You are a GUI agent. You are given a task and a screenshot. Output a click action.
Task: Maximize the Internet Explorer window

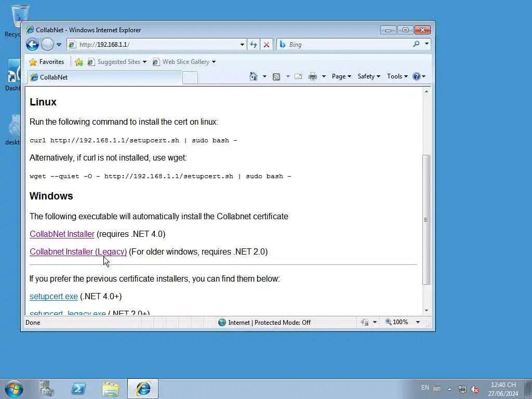pos(405,30)
